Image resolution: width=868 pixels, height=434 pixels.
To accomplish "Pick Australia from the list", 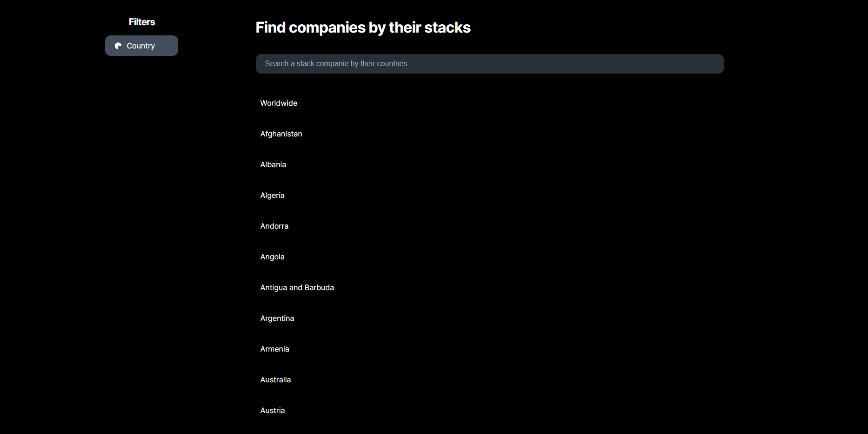I will [x=275, y=380].
